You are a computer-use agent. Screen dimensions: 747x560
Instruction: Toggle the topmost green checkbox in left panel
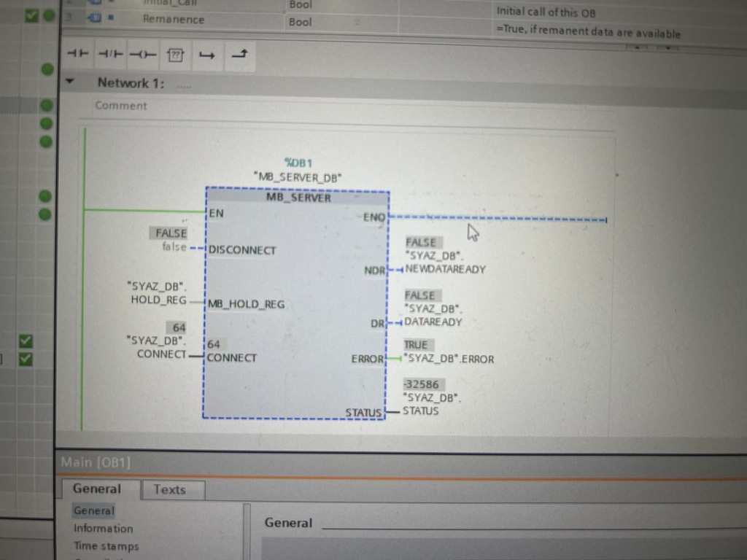coord(31,15)
